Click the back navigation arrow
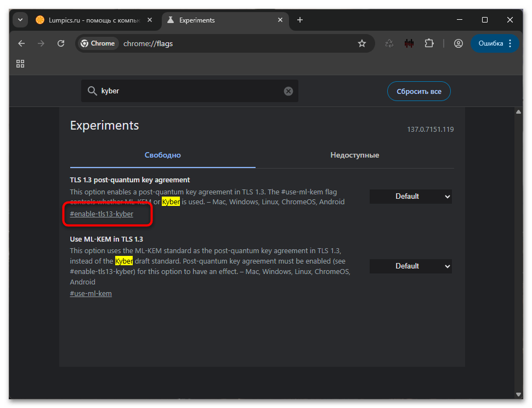 pos(21,43)
